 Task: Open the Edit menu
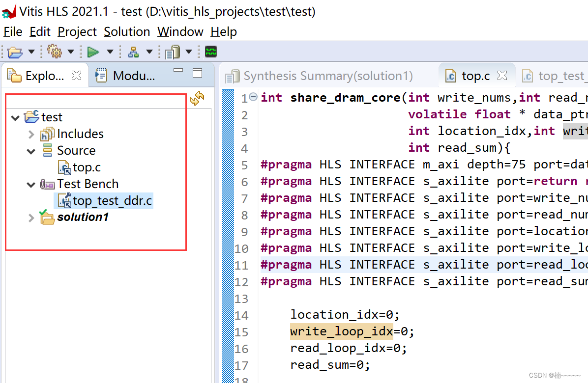coord(40,32)
